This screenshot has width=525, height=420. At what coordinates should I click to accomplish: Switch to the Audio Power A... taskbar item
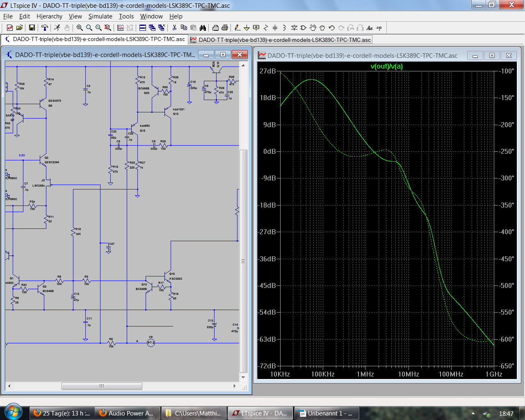[x=127, y=413]
